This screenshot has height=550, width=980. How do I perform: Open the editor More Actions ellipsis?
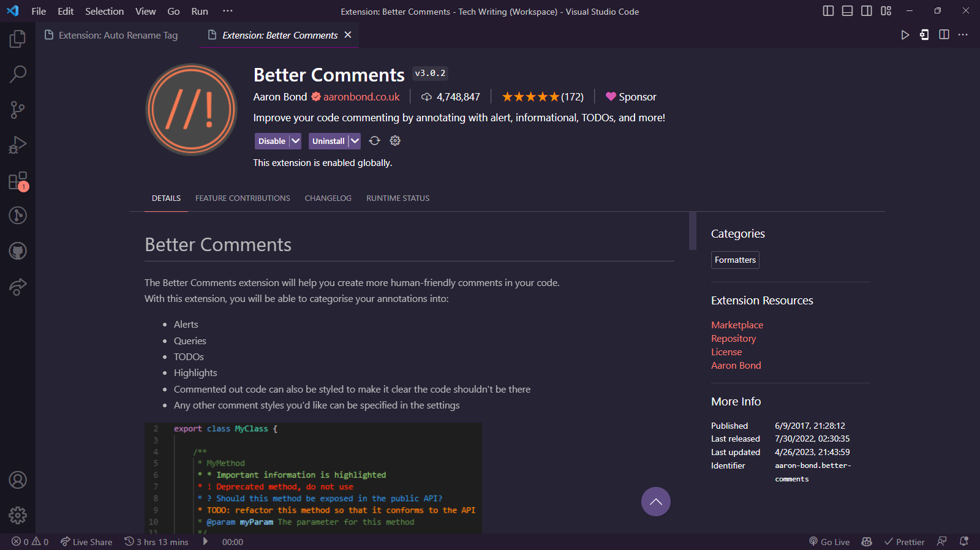pyautogui.click(x=963, y=35)
